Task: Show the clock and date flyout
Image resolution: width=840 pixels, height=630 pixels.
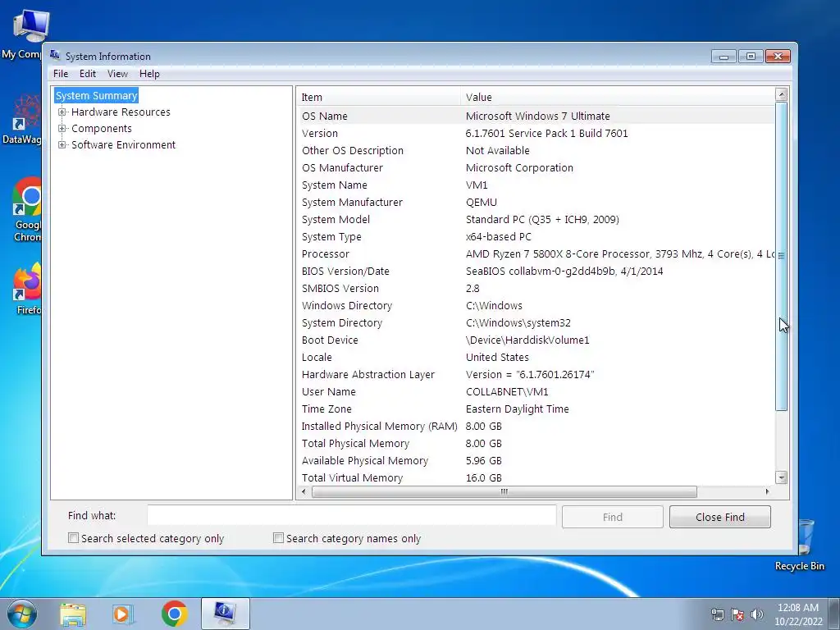Action: click(798, 614)
